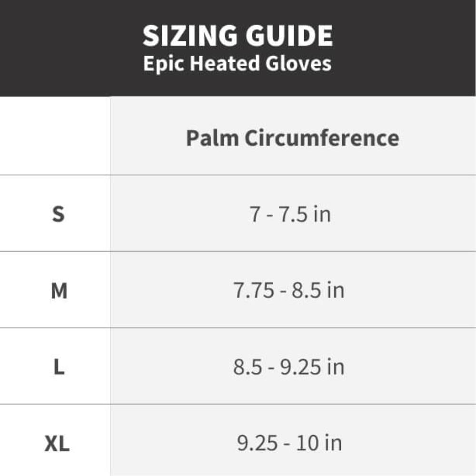Screen dimensions: 476x476
Task: Select the 8.5 - 9.25 in measurement
Action: point(289,367)
